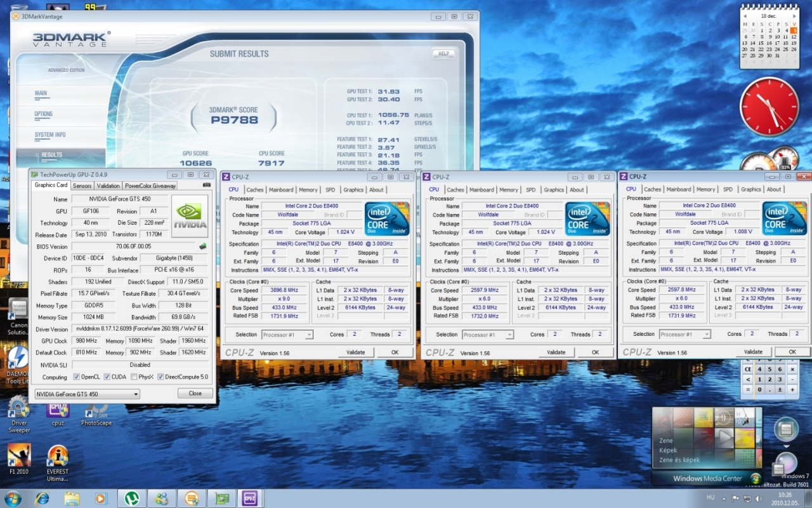
Task: Click Validate in the right CPU-Z window
Action: (x=754, y=352)
